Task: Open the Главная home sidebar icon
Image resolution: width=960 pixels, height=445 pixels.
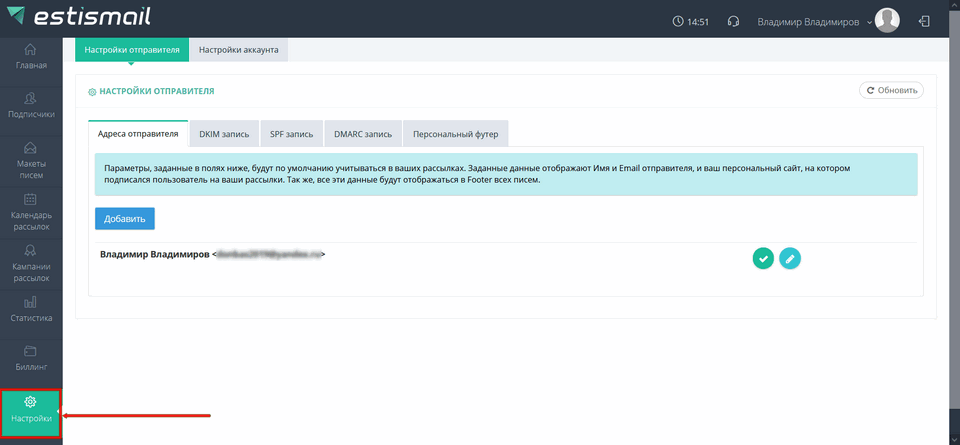Action: pos(31,57)
